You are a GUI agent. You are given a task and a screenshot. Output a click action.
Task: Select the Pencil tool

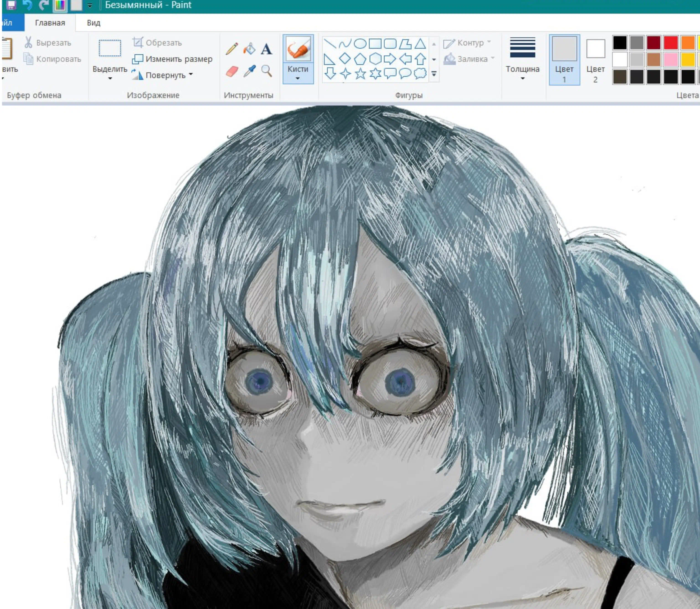click(x=232, y=49)
